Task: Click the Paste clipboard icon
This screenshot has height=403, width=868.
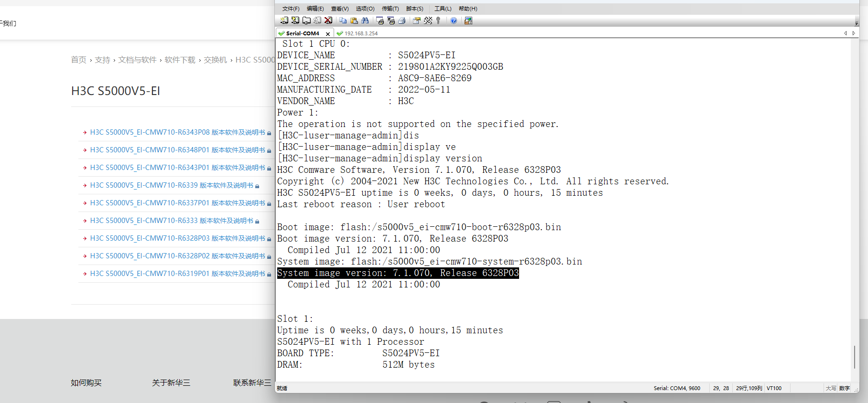Action: (x=354, y=21)
